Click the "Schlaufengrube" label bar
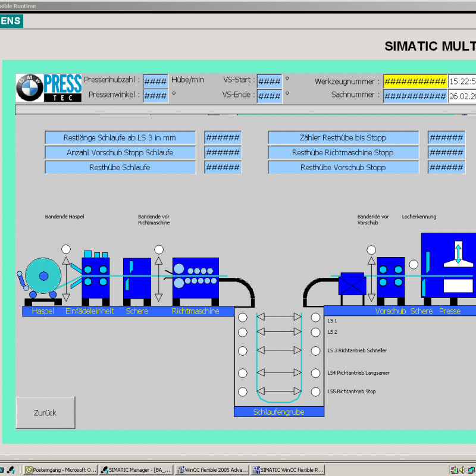 click(279, 412)
